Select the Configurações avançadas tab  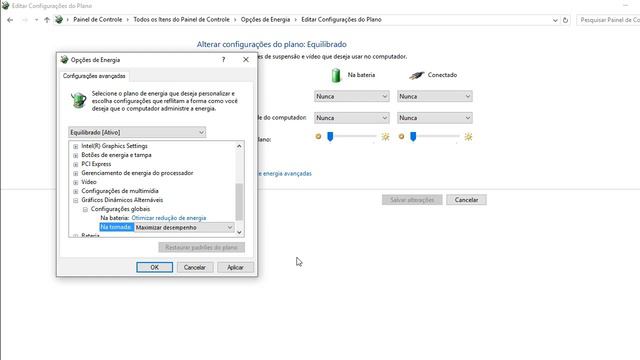94,76
